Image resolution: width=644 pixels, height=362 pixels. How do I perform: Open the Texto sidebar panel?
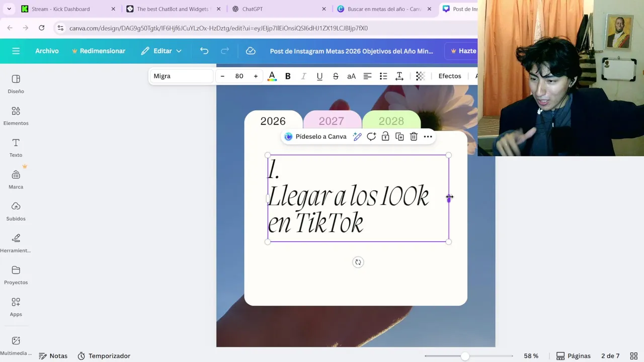coord(16,148)
